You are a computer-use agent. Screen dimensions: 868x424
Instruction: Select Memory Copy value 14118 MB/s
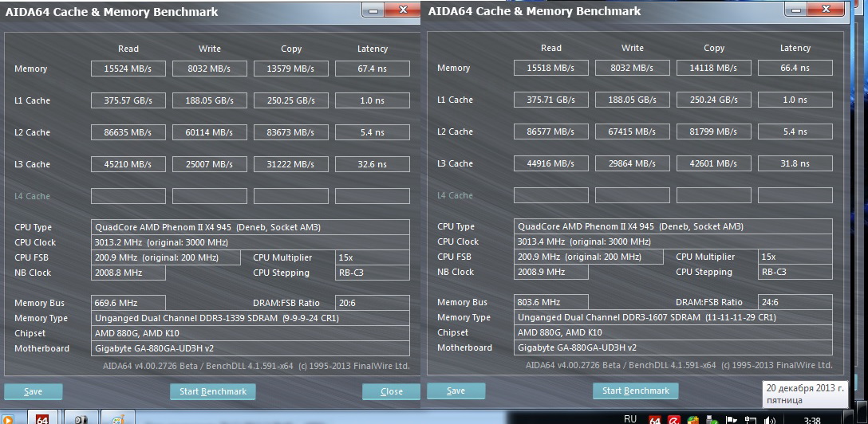coord(713,68)
